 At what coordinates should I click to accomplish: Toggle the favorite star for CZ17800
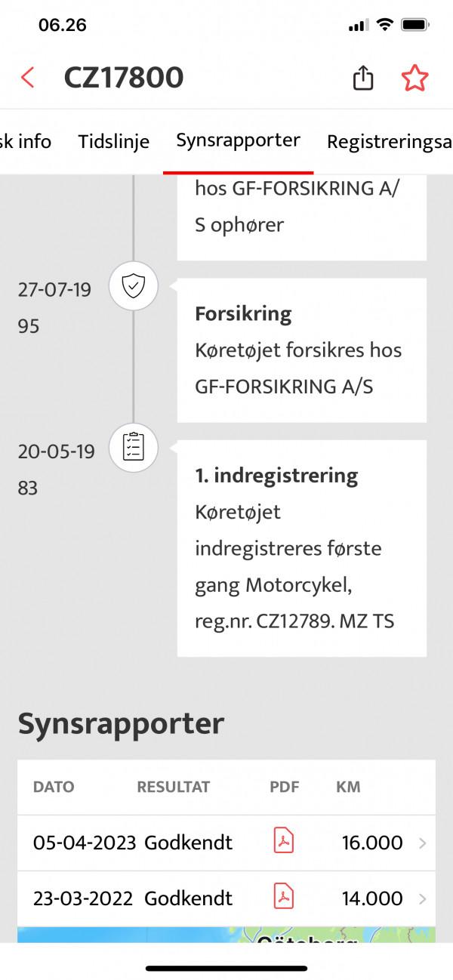tap(414, 77)
